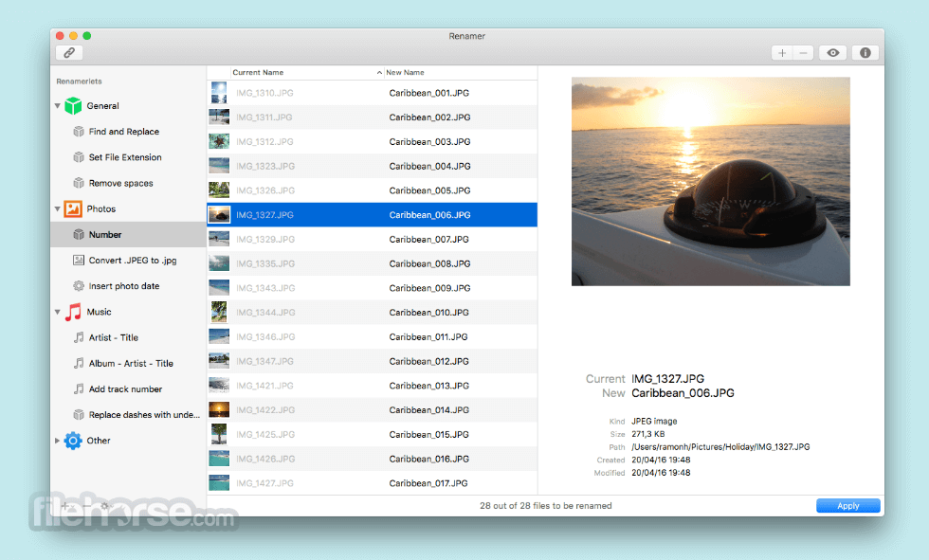Sort by the Current Name column header
The width and height of the screenshot is (929, 560).
point(306,72)
